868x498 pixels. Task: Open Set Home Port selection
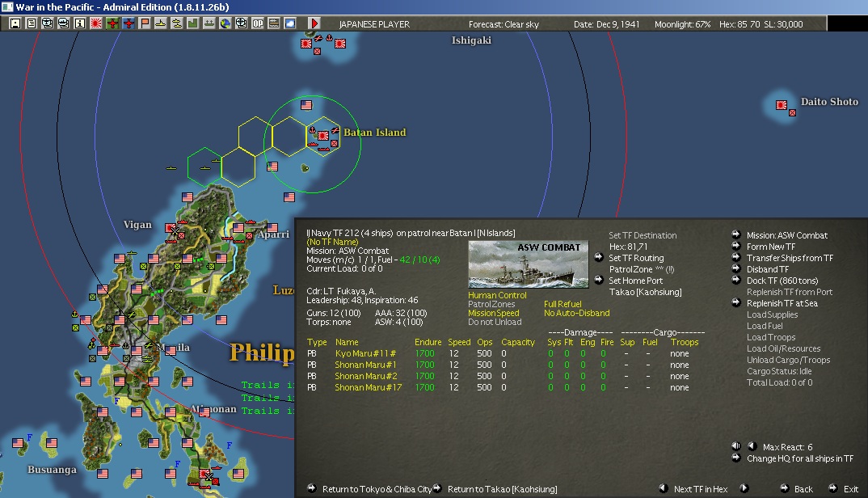pyautogui.click(x=636, y=281)
